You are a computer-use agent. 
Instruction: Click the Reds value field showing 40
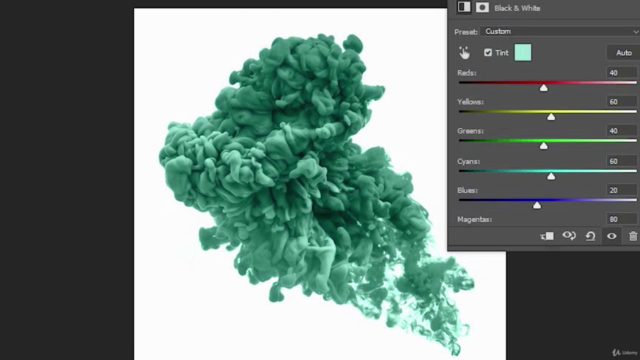(x=622, y=73)
